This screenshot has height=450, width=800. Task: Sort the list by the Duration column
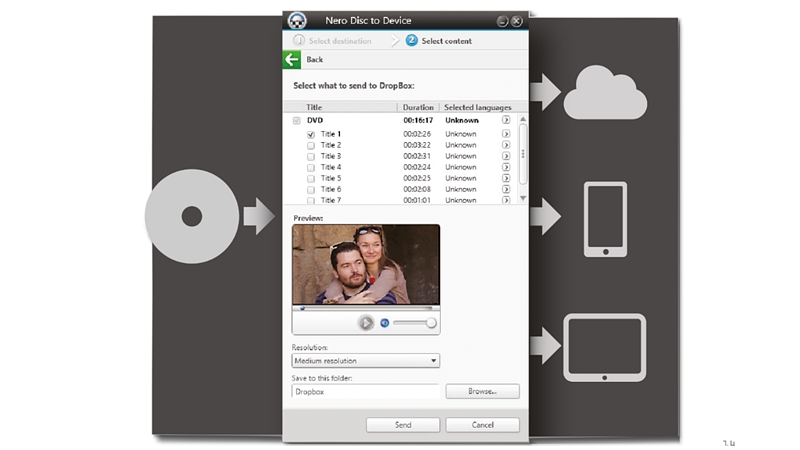click(418, 107)
